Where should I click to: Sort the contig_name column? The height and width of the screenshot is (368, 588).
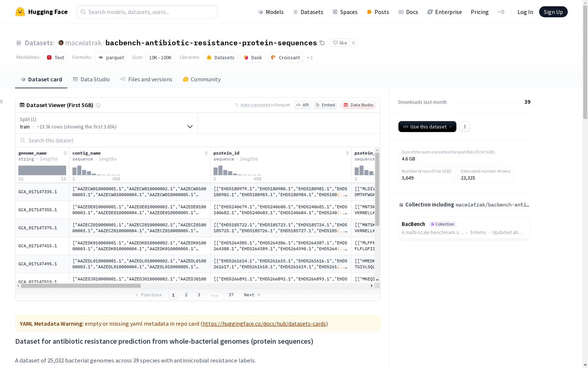(206, 153)
